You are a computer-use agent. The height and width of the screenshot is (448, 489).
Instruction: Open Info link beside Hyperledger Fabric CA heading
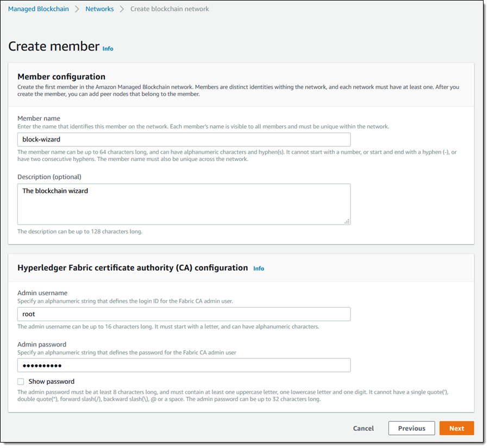(x=259, y=268)
